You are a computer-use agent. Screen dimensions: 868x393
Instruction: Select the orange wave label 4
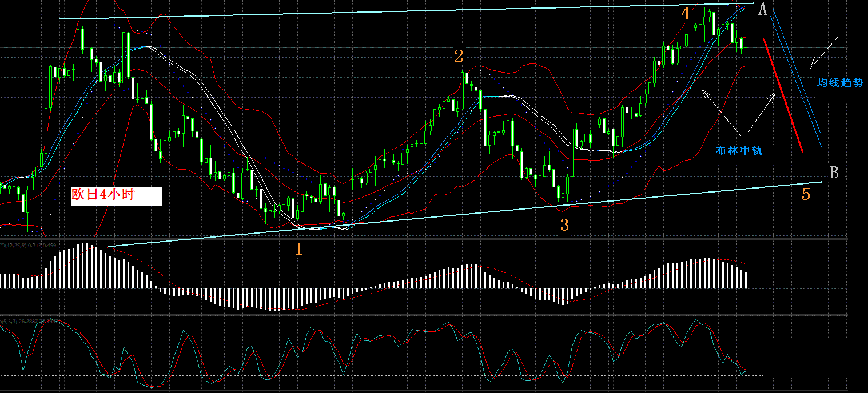pos(686,14)
